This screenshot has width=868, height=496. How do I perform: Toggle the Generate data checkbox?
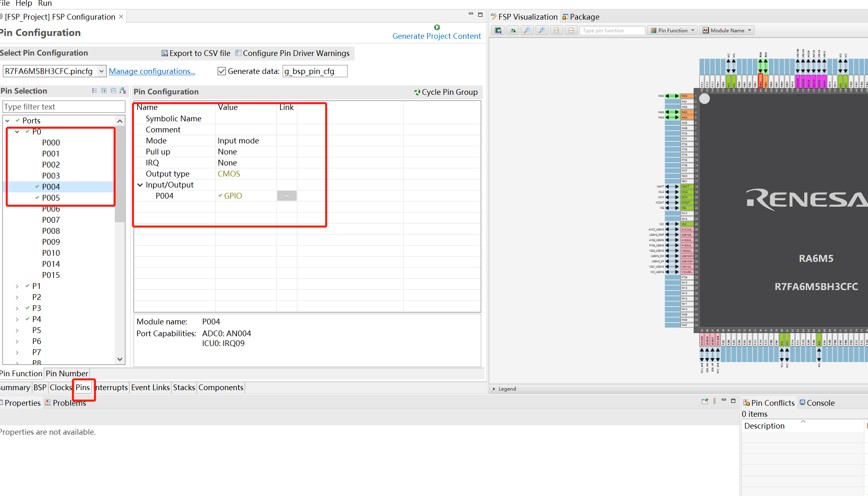222,71
